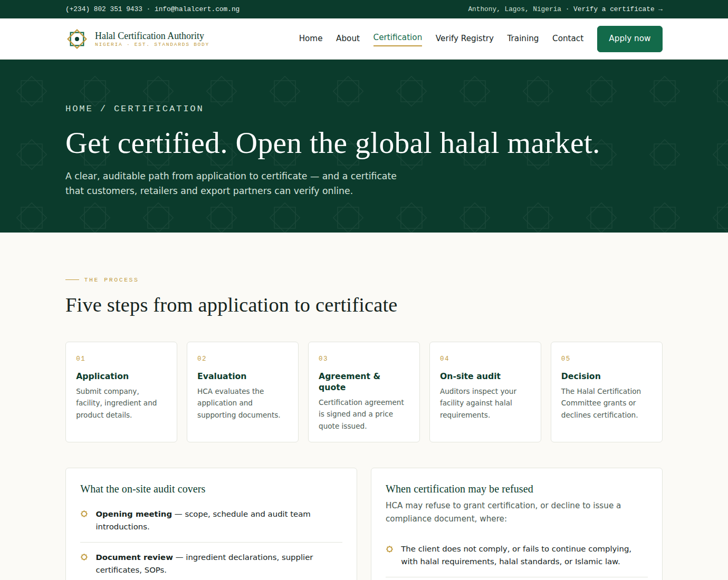
Task: Click the 'Anthony, Lagos, Nigeria' address text
Action: point(514,9)
